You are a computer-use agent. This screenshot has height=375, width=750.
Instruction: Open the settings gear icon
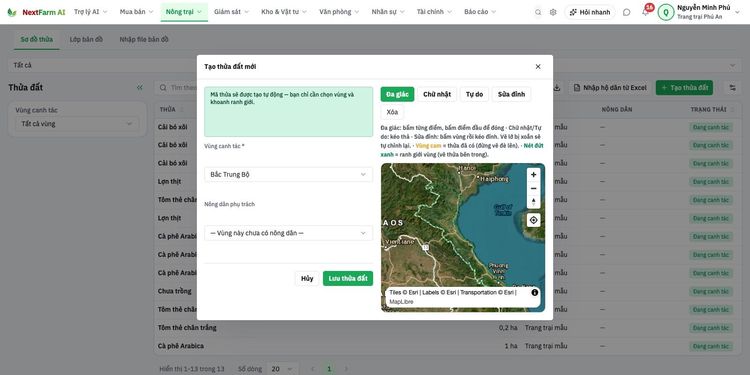tap(553, 12)
